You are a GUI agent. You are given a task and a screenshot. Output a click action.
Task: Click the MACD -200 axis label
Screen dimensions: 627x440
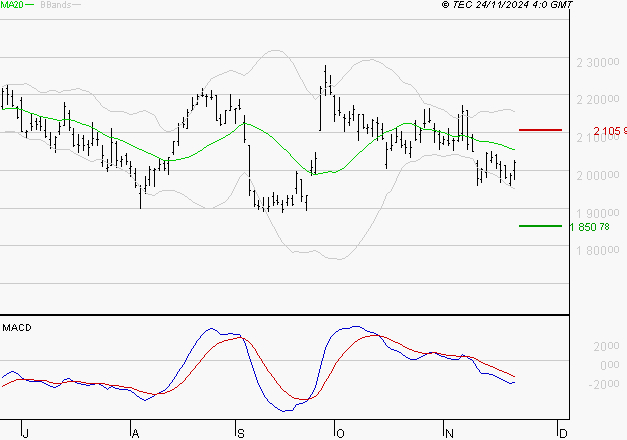604,384
